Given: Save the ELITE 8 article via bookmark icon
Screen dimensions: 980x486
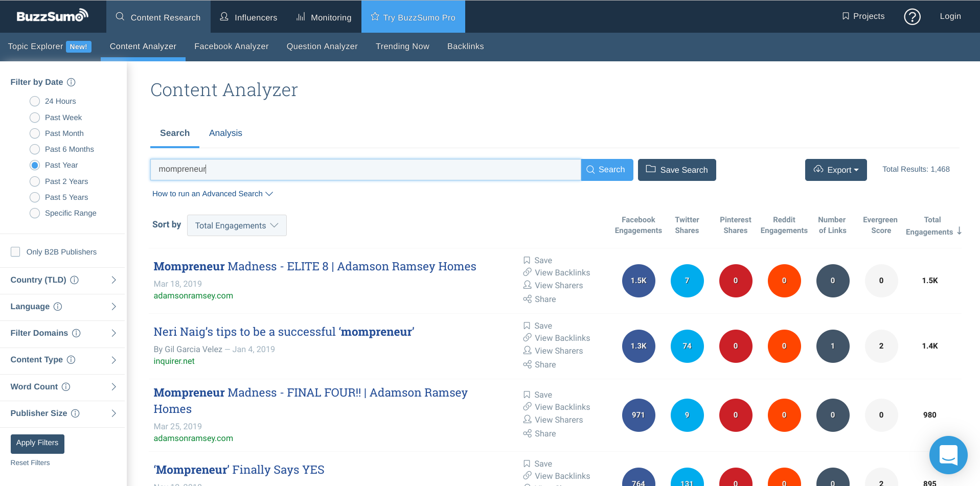Looking at the screenshot, I should [x=527, y=260].
